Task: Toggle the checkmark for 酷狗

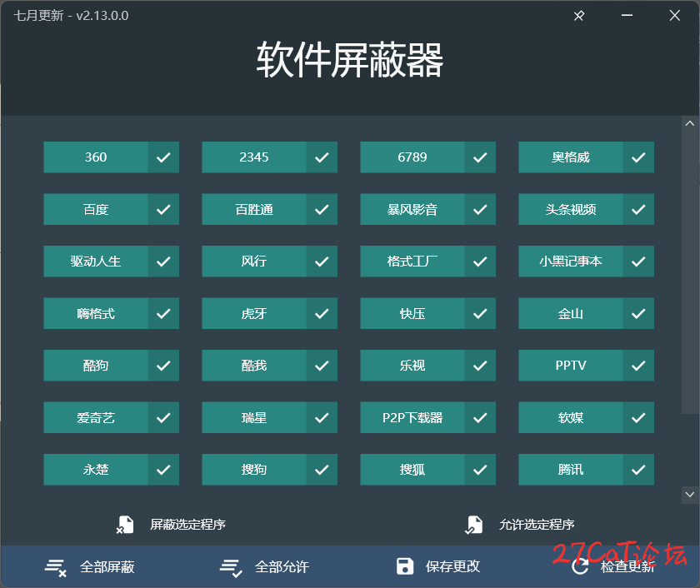Action: click(163, 366)
